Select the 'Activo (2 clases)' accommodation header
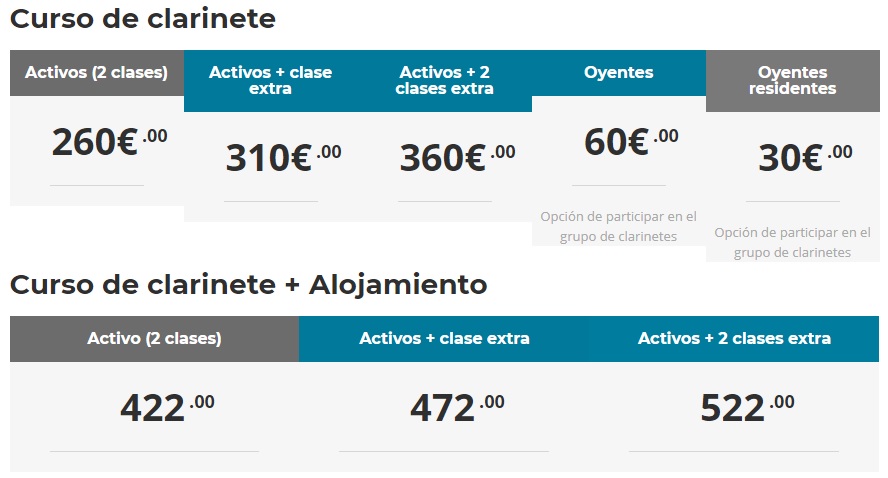This screenshot has width=888, height=478. click(x=154, y=339)
